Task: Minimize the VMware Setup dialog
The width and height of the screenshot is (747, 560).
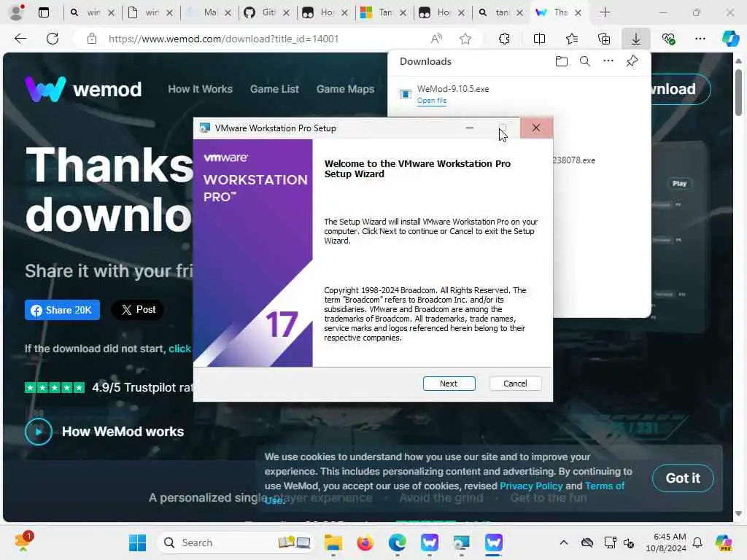Action: [x=470, y=128]
